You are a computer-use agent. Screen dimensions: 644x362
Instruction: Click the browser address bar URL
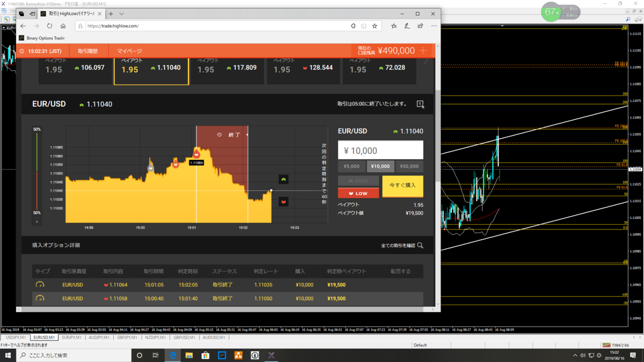[x=113, y=26]
